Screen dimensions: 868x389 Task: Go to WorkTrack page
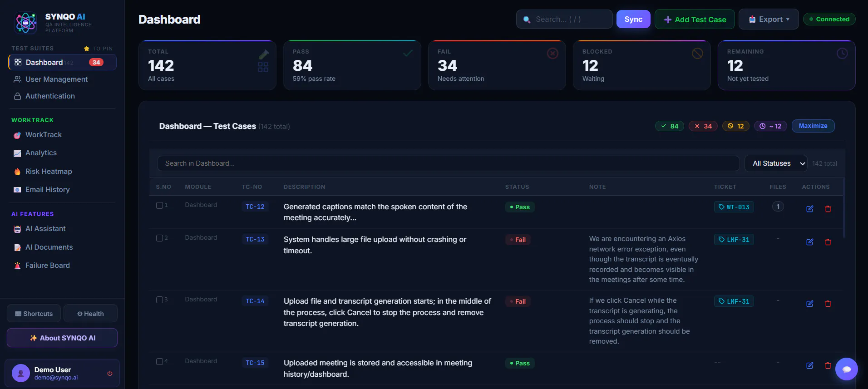click(x=43, y=135)
